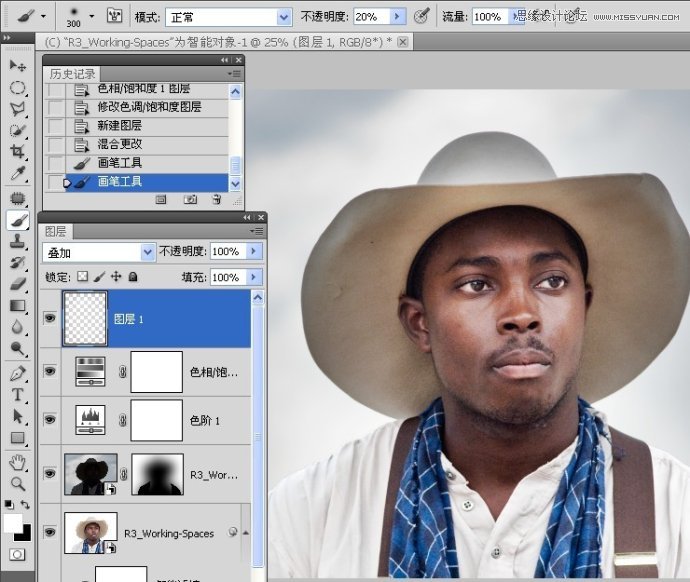The width and height of the screenshot is (690, 582).
Task: Hide the R3_Wor... masked layer
Action: click(50, 473)
